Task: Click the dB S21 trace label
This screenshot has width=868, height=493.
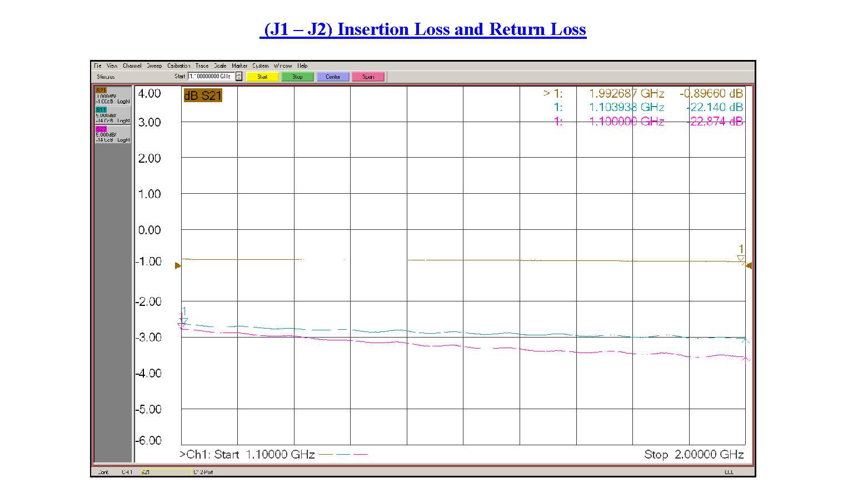Action: [x=203, y=95]
